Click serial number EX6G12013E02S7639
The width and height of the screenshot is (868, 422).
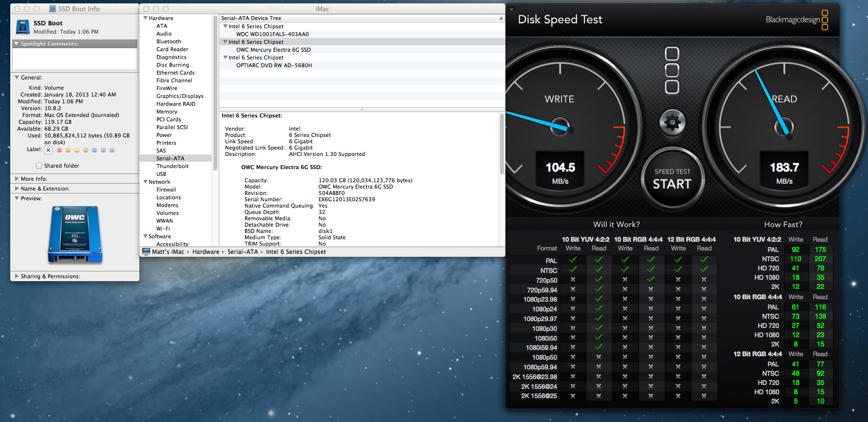(x=347, y=199)
